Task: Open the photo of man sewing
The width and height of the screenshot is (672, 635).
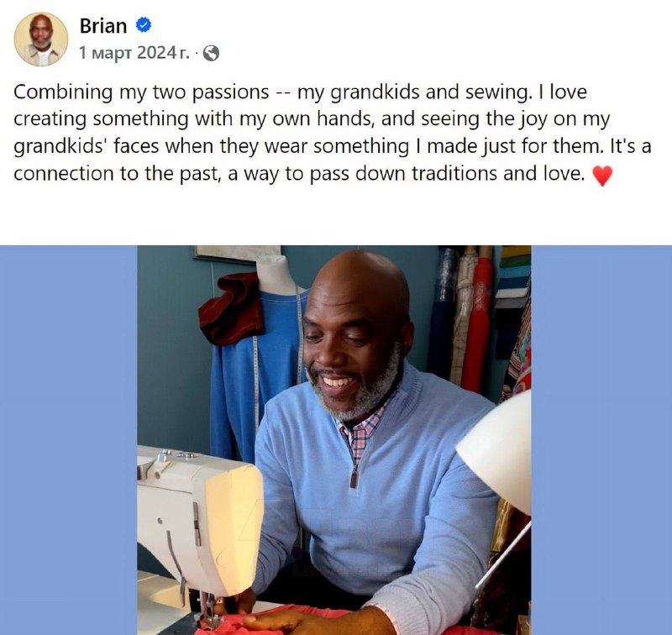Action: pos(333,440)
